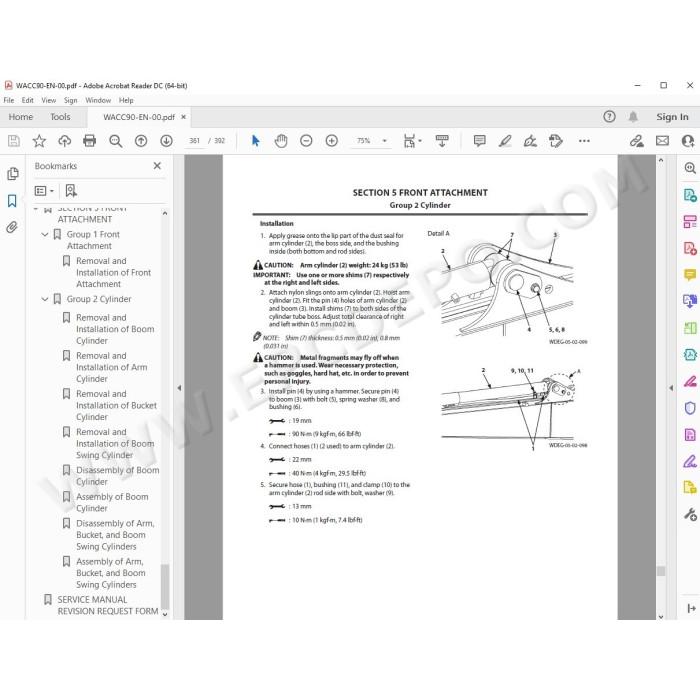Open the zoom level dropdown arrow
700x700 pixels.
pyautogui.click(x=385, y=141)
